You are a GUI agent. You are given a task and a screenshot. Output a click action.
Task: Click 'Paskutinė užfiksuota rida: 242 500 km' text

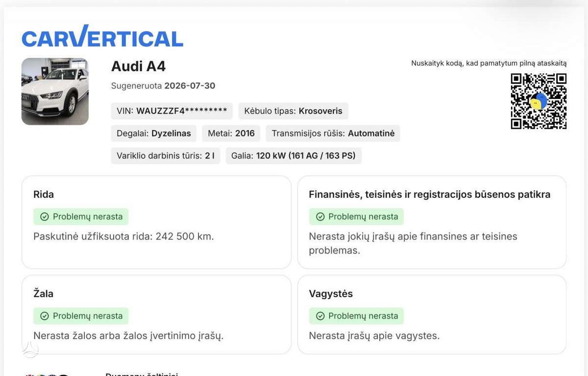pyautogui.click(x=123, y=236)
